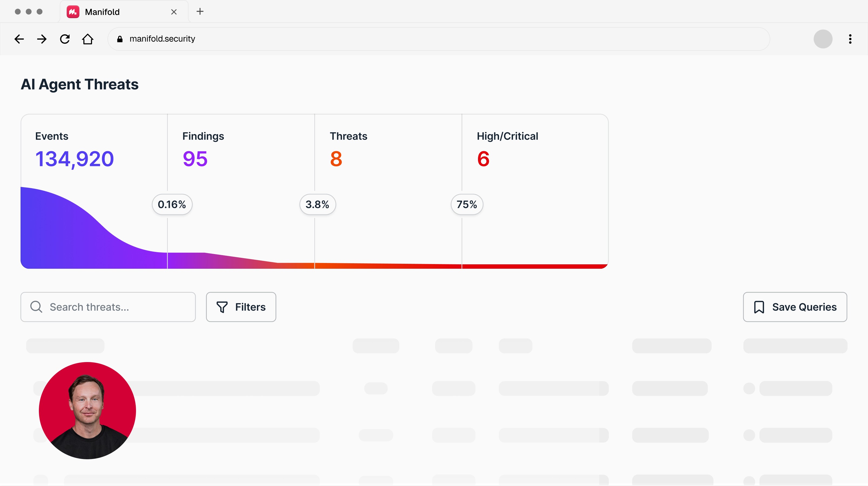Click the manifold.security address bar
The image size is (868, 486).
click(438, 39)
